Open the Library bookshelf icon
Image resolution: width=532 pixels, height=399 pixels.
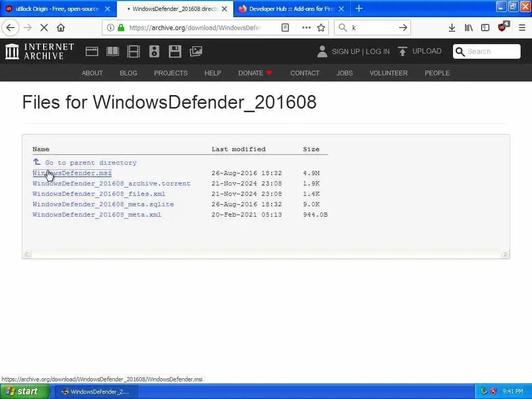pyautogui.click(x=469, y=28)
